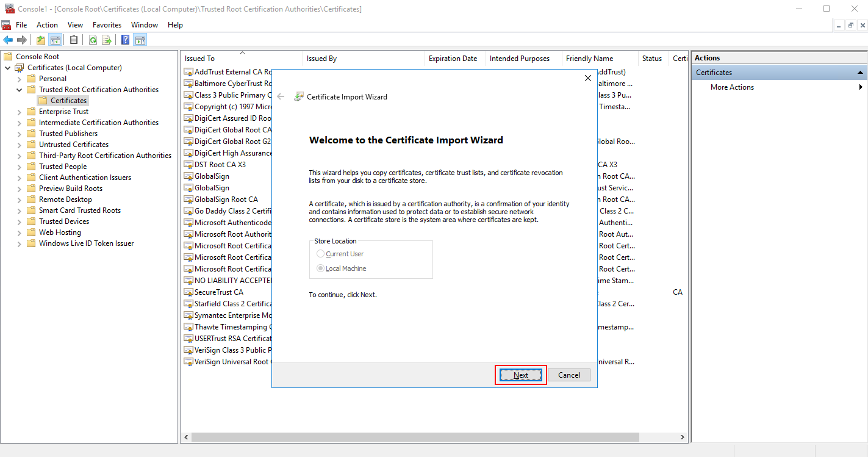Expand the Untrusted Certificates node
Screen dimensions: 868x457
click(x=19, y=144)
